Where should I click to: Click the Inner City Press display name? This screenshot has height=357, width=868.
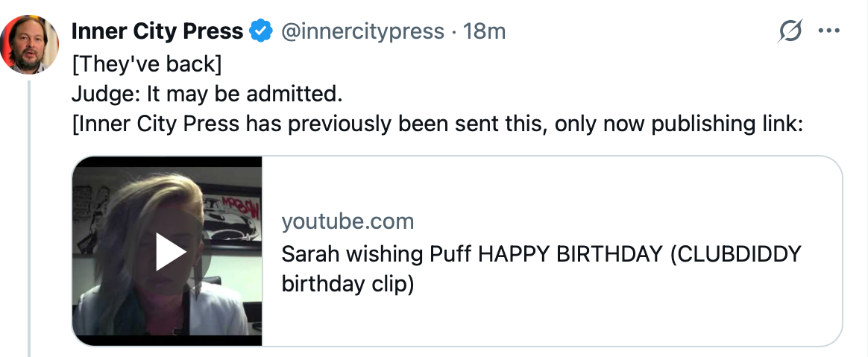pyautogui.click(x=157, y=31)
